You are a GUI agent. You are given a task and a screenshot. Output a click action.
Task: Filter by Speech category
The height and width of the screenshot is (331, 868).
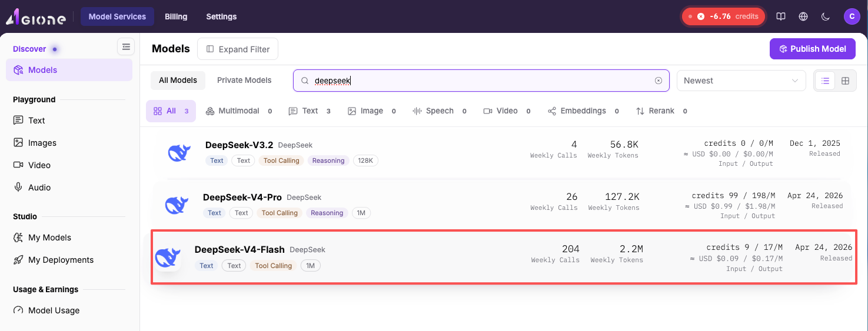click(x=439, y=111)
